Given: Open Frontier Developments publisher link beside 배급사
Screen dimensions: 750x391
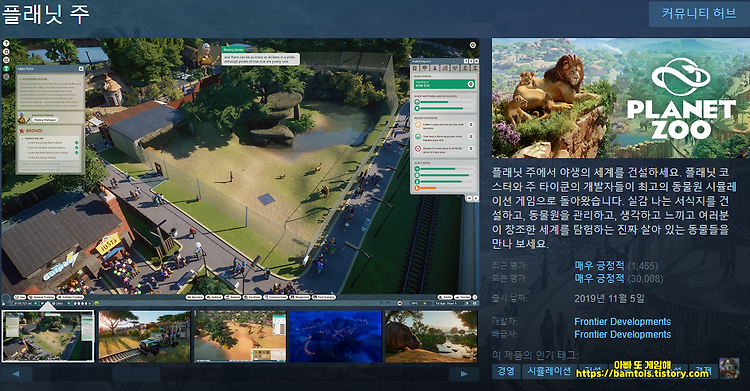Looking at the screenshot, I should click(622, 335).
